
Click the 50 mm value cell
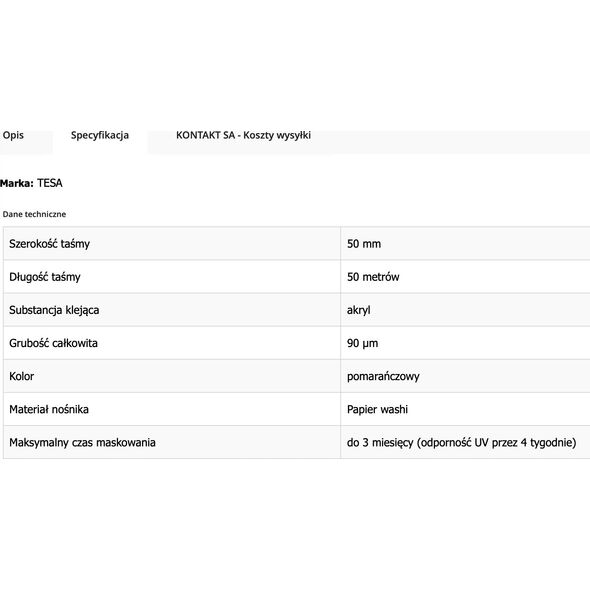pyautogui.click(x=465, y=243)
